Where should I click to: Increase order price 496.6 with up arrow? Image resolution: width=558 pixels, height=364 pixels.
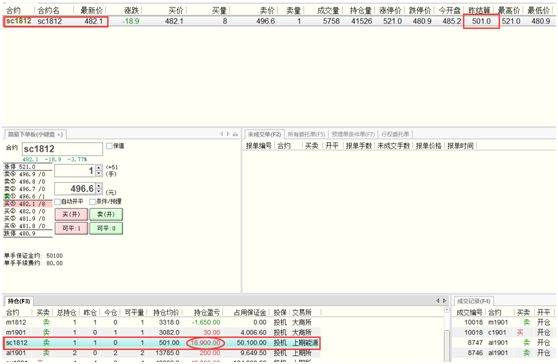click(99, 186)
